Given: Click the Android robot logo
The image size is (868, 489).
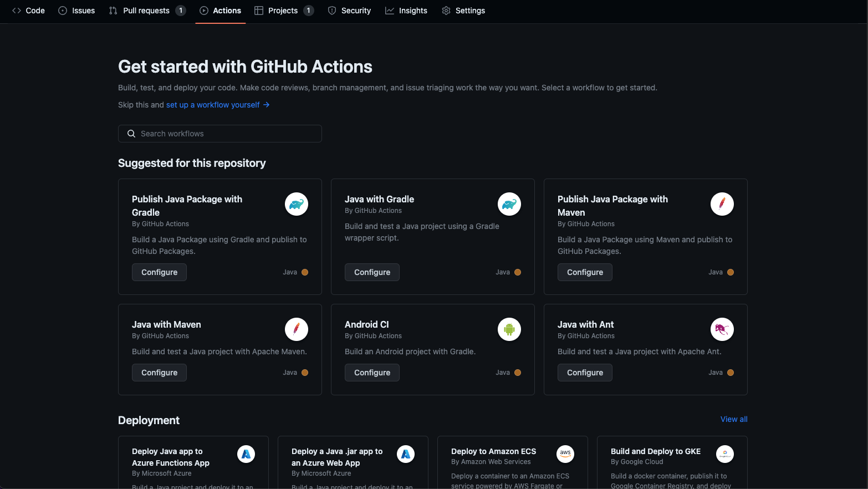Looking at the screenshot, I should 509,329.
